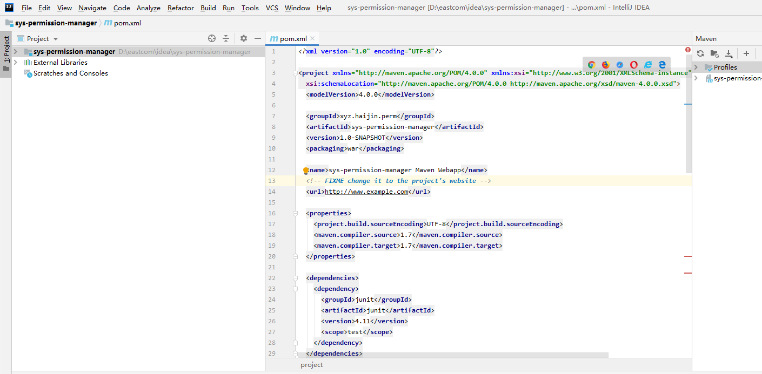
Task: Click red error stripe mark near line 20
Action: point(688,256)
